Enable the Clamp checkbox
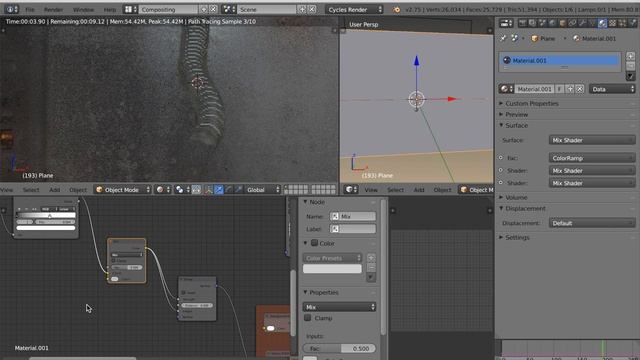The height and width of the screenshot is (360, 640). point(308,318)
